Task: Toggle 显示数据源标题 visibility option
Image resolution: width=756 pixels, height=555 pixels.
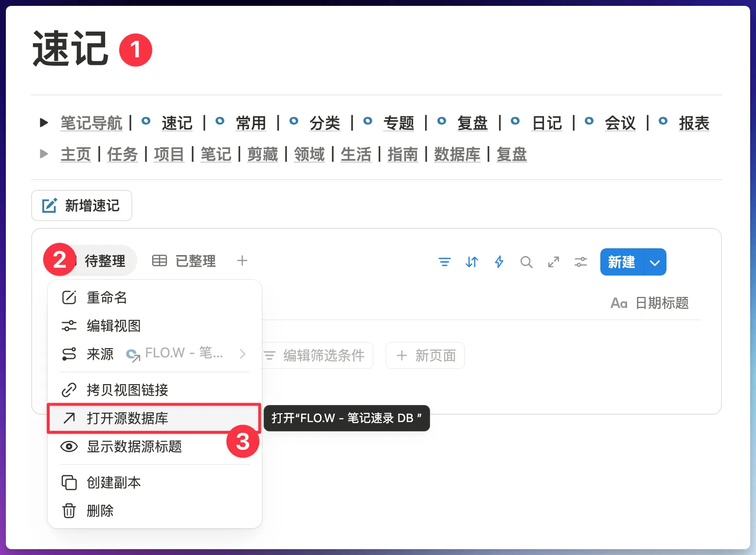Action: pos(134,446)
